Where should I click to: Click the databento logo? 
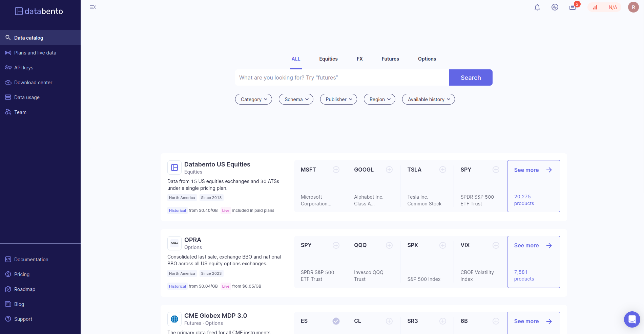click(39, 12)
